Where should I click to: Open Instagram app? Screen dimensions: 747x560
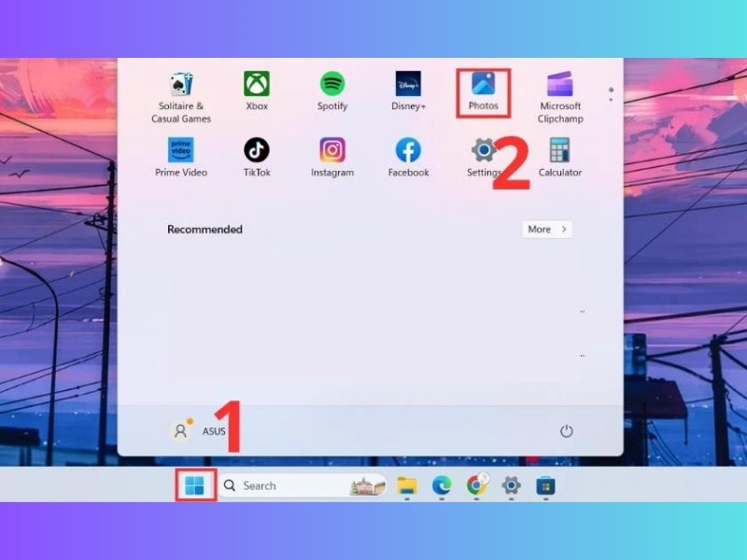point(332,158)
